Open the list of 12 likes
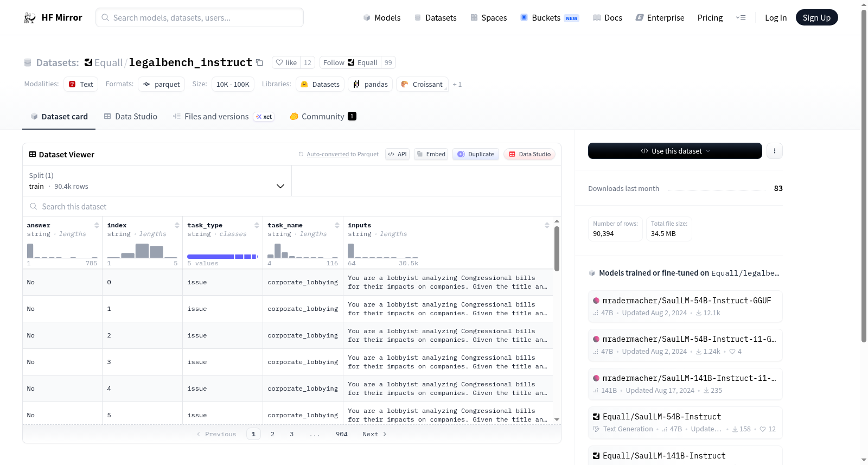 click(x=308, y=62)
